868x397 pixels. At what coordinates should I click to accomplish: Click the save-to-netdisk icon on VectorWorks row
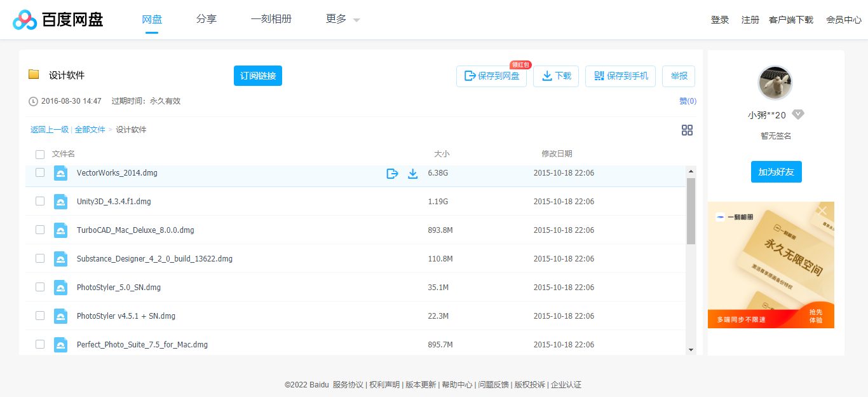(x=392, y=172)
